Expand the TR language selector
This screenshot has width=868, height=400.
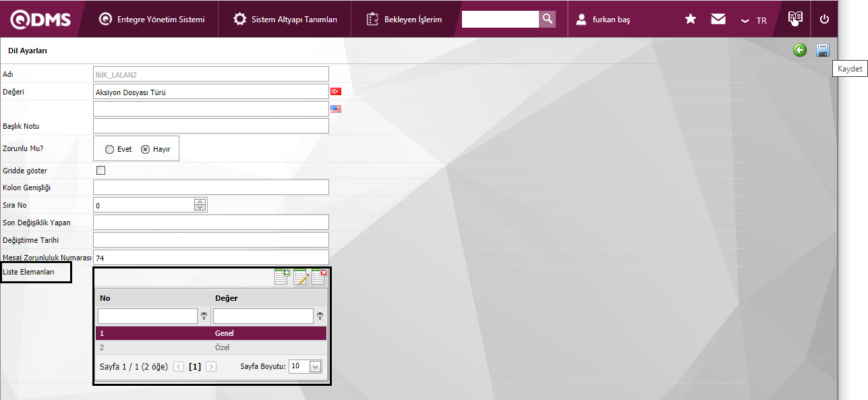[x=753, y=20]
